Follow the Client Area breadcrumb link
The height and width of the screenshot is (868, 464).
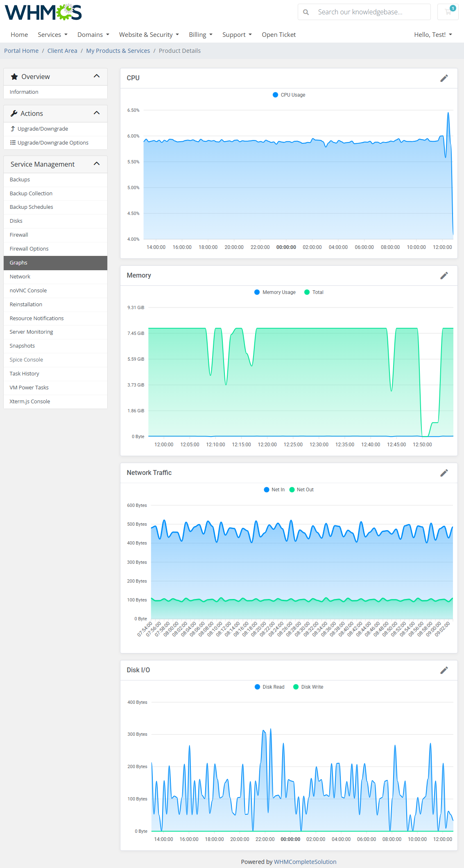[62, 51]
